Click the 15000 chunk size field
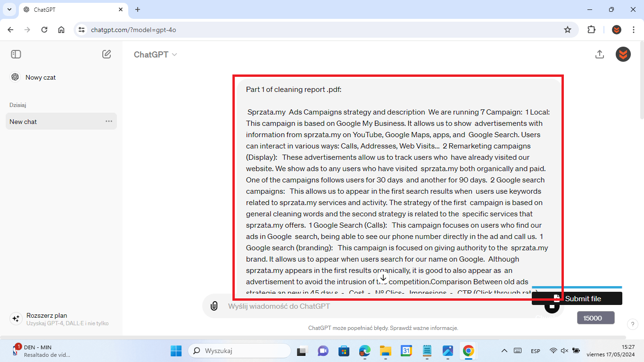Viewport: 644px width, 362px height. 596,318
